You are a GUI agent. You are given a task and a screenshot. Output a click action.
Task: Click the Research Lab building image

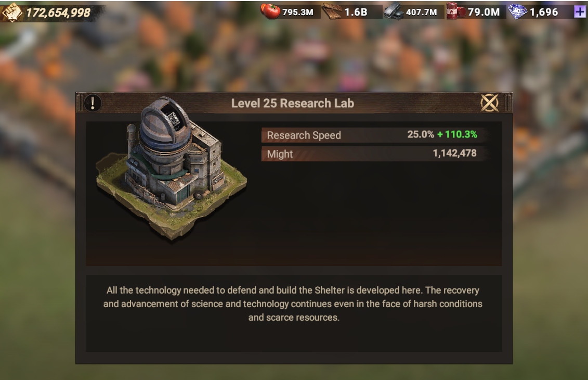coord(172,167)
